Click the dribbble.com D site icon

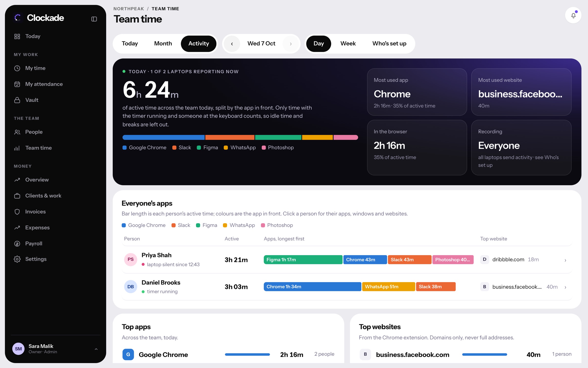[485, 259]
